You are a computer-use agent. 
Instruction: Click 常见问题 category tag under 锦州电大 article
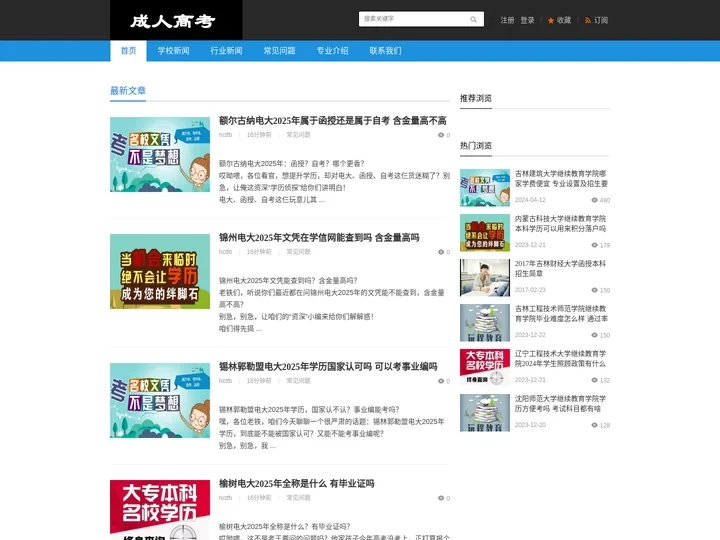298,252
